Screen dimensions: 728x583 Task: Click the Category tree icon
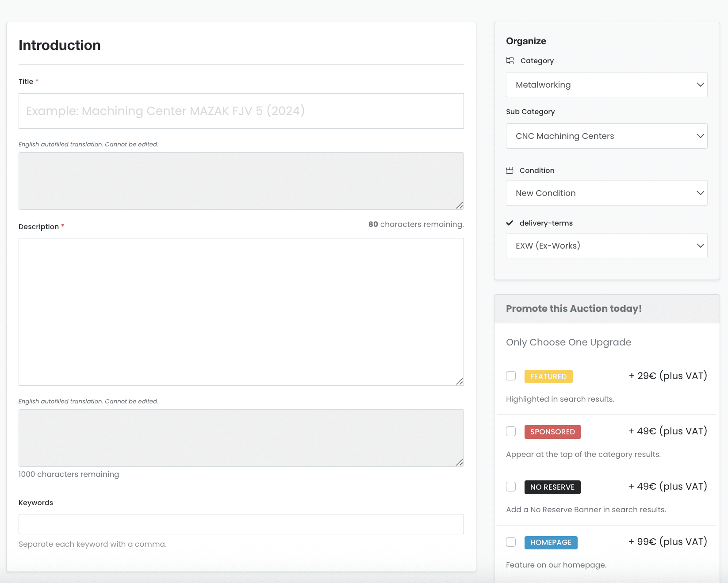click(x=510, y=61)
